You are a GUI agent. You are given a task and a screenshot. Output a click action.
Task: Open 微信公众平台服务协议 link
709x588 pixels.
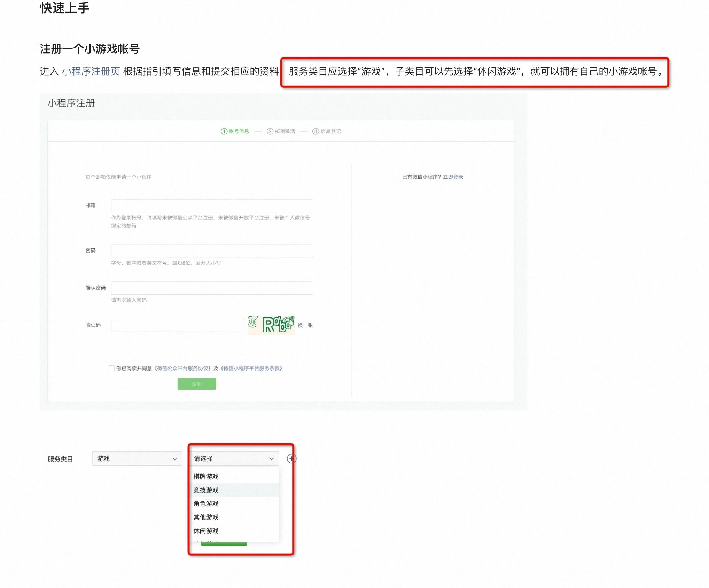point(183,368)
